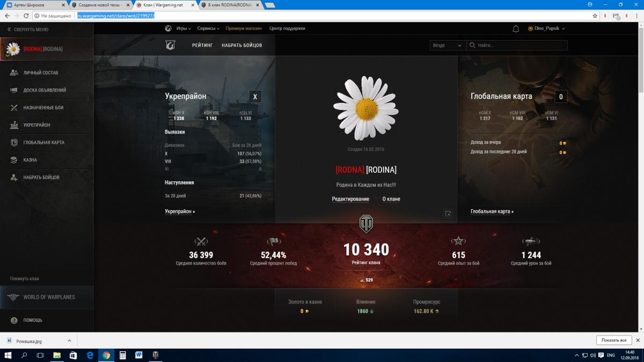Viewport: 644px width, 362px height.
Task: Click the Помощь question mark icon
Action: (14, 320)
